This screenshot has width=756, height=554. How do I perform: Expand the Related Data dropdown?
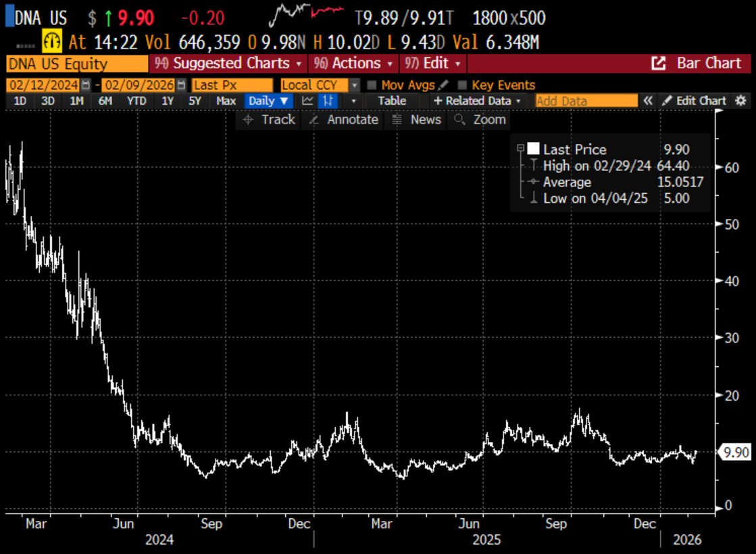click(x=478, y=101)
